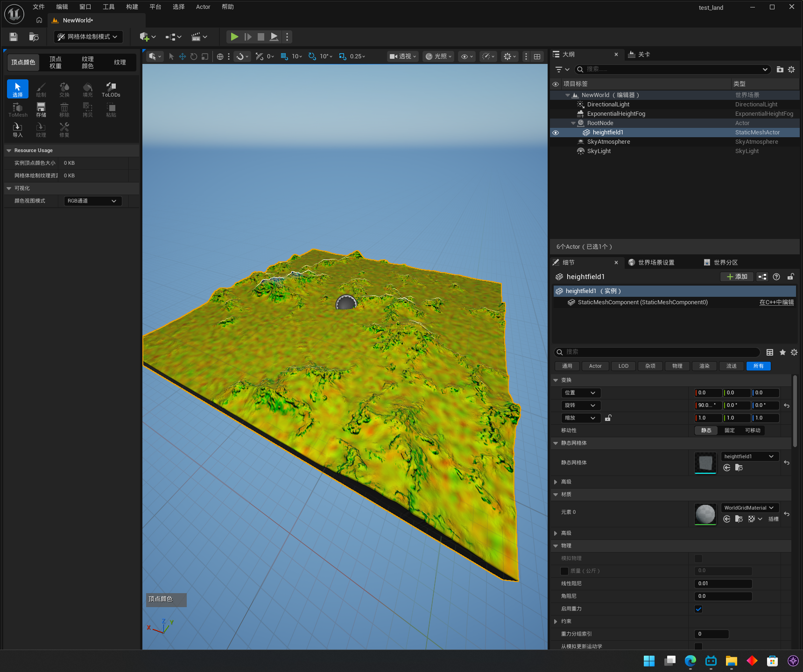Toggle visibility of heightfield1 in outliner
This screenshot has width=803, height=672.
(556, 133)
